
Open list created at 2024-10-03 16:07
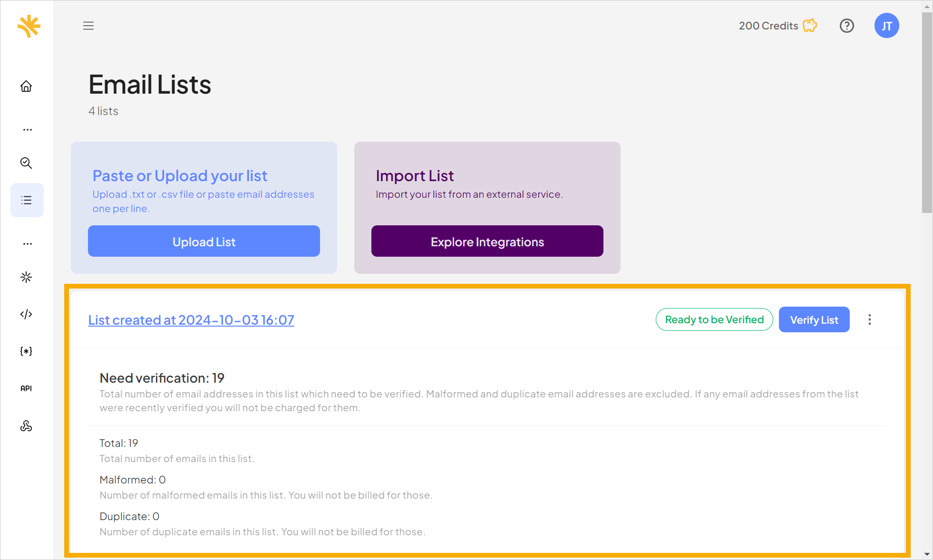pyautogui.click(x=191, y=319)
